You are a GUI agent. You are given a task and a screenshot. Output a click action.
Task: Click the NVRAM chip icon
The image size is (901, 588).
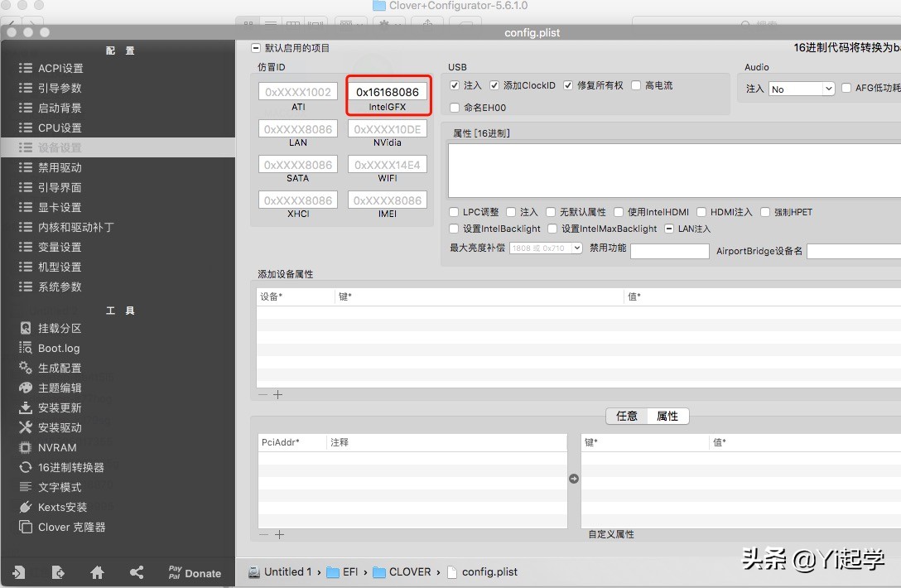(26, 447)
